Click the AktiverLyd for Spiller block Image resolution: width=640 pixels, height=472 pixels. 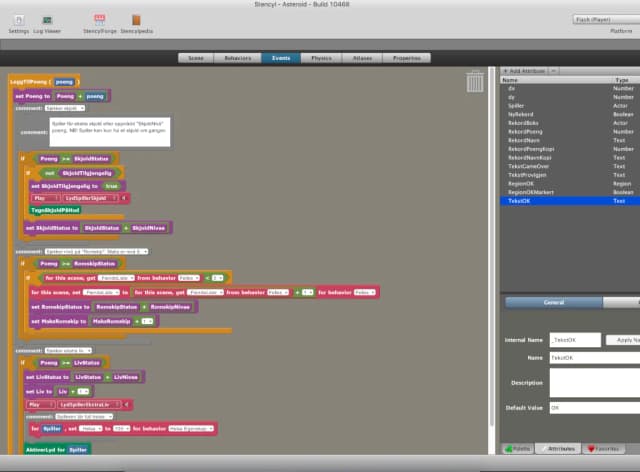tap(57, 450)
